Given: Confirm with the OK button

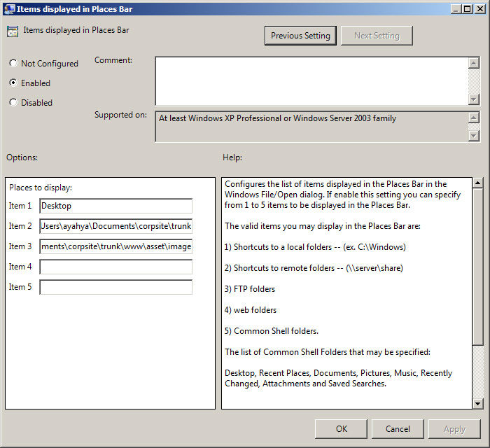Looking at the screenshot, I should point(342,429).
